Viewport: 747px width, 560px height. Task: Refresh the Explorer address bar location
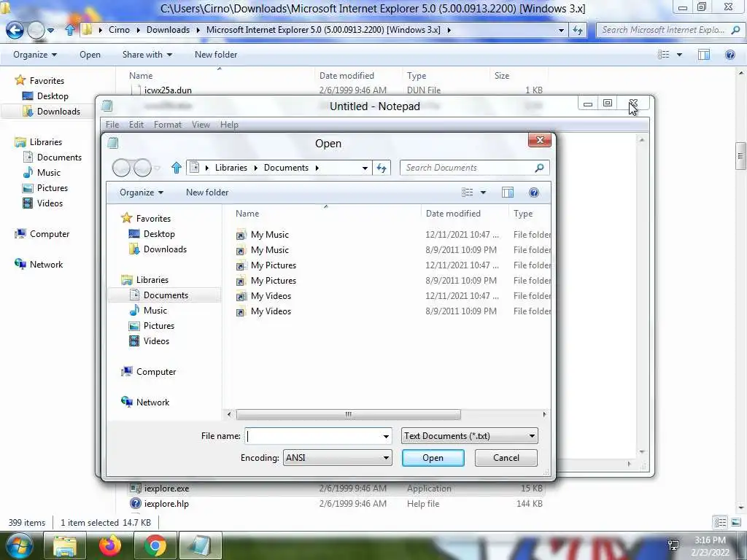point(578,30)
